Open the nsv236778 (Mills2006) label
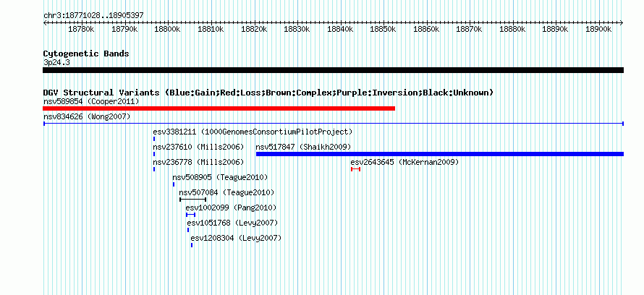Viewport: 644px width, 295px height. point(198,162)
